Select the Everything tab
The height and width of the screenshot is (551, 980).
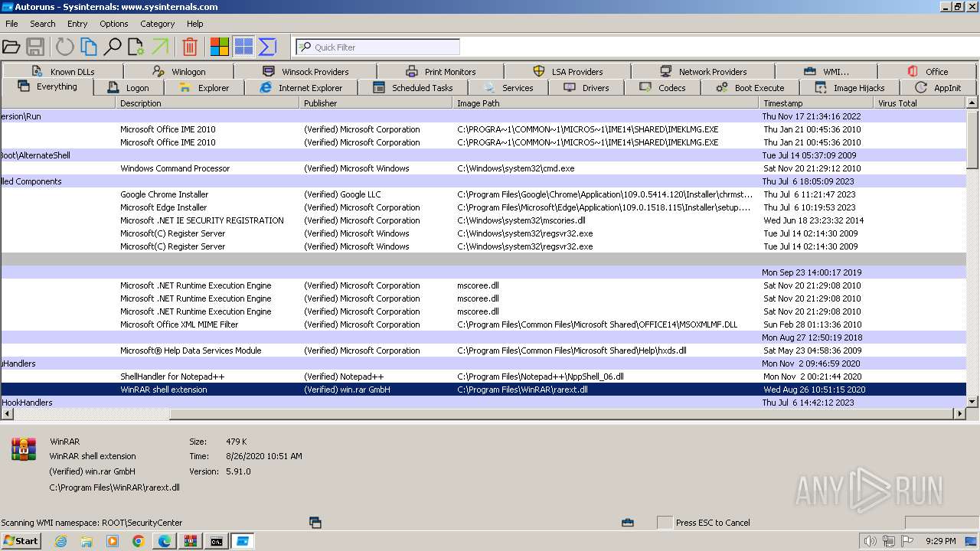(47, 86)
